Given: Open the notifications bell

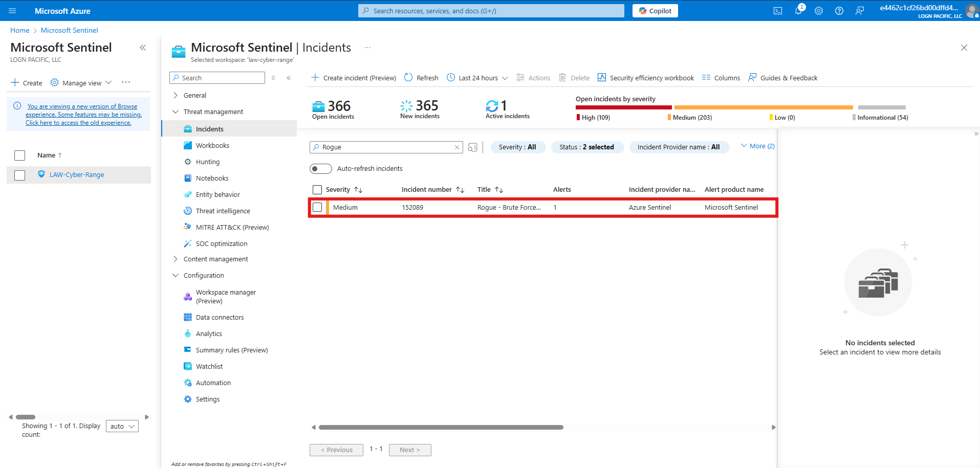Looking at the screenshot, I should [798, 11].
